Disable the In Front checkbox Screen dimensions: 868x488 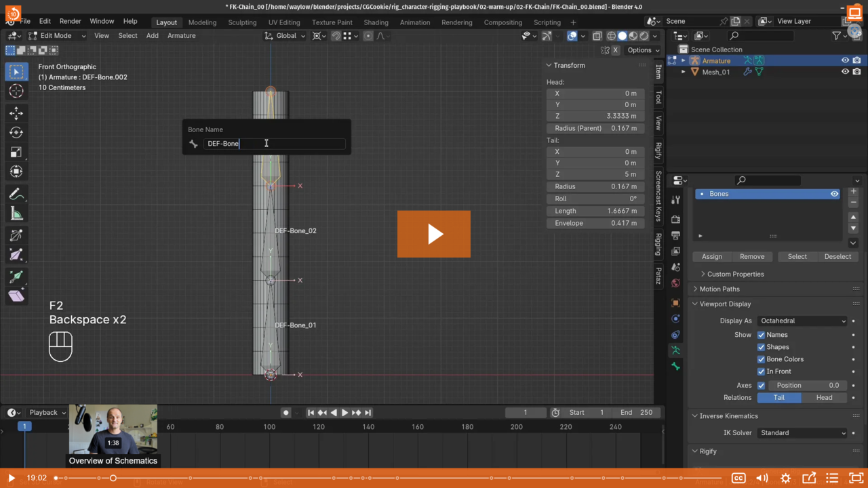(x=761, y=371)
